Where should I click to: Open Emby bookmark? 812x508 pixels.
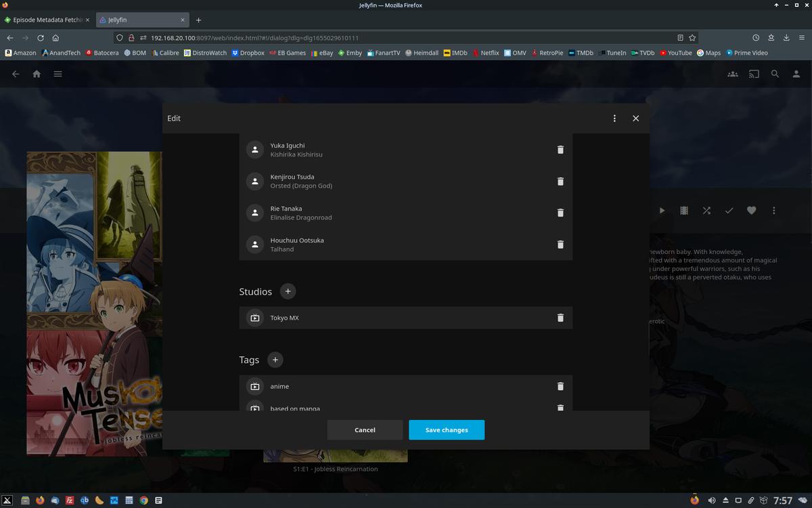(350, 53)
